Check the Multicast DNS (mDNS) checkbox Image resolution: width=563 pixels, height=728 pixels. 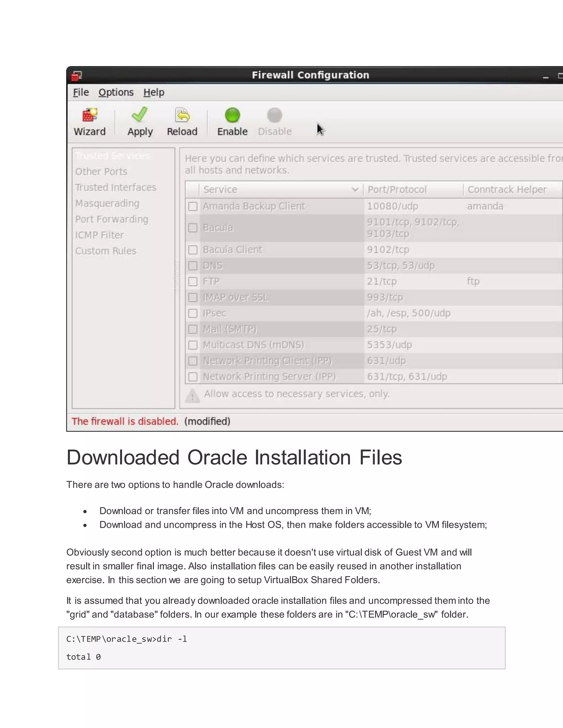pos(193,345)
